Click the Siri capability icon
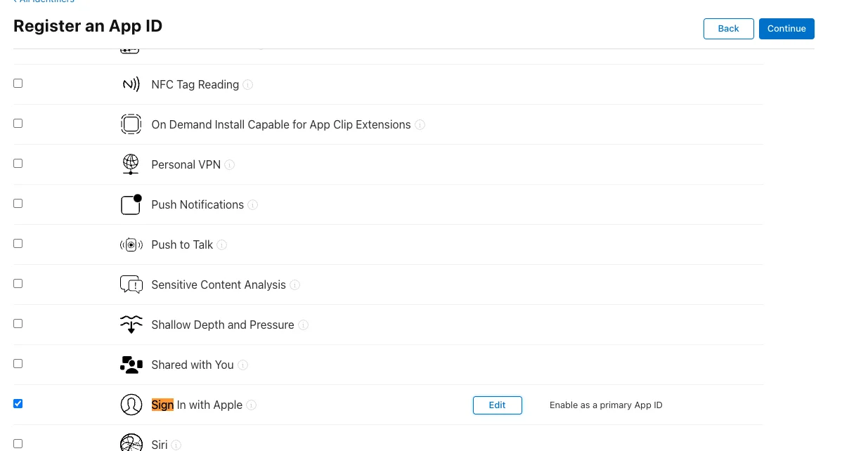 [131, 443]
